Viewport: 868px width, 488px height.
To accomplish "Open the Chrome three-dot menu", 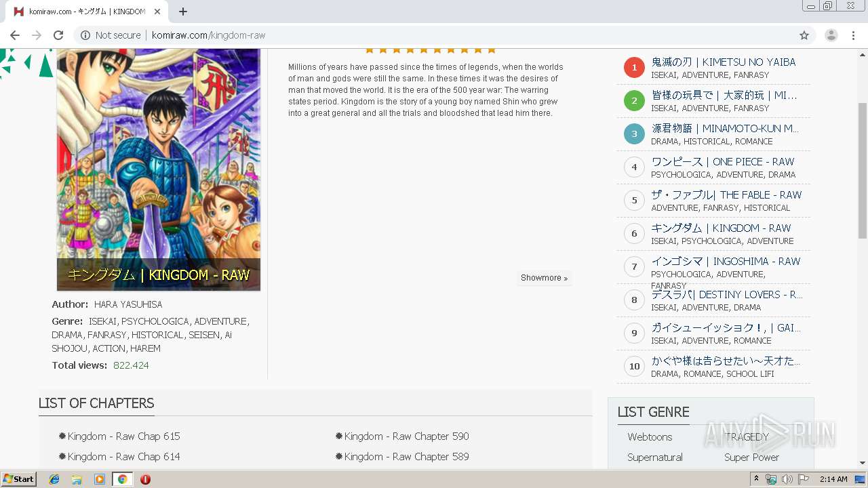I will click(853, 35).
